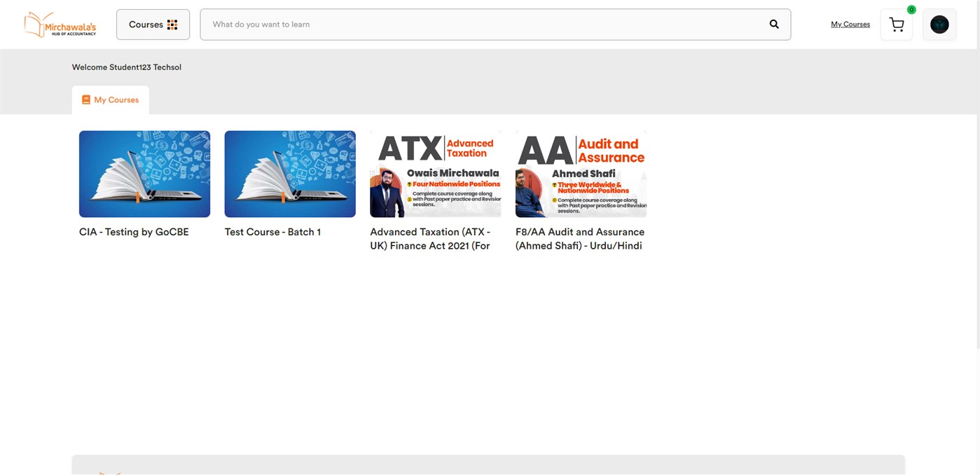
Task: Click the Mirchawala's Hub of Accountancy logo
Action: click(x=60, y=25)
